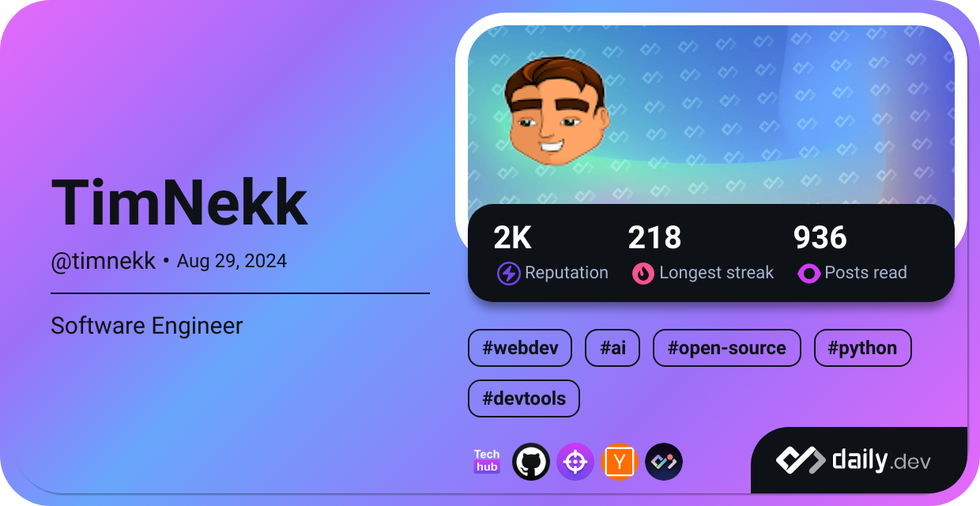Click the Tech hub source icon
This screenshot has width=980, height=506.
tap(487, 462)
